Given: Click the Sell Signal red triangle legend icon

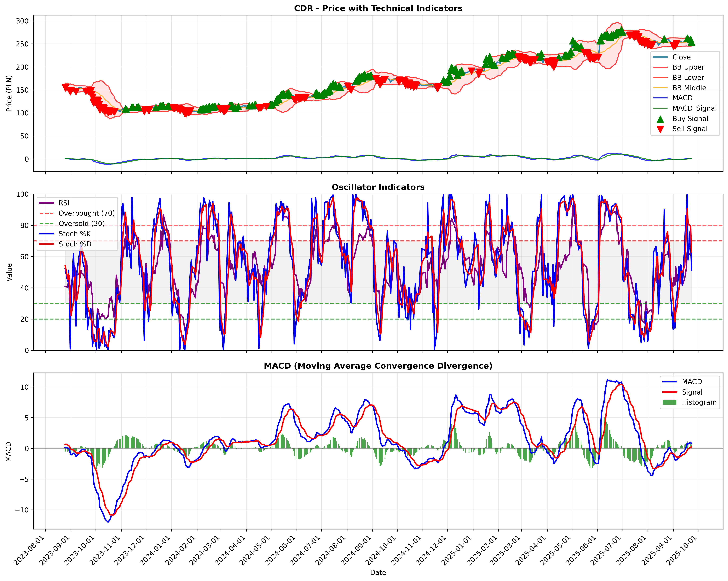Looking at the screenshot, I should (x=660, y=129).
